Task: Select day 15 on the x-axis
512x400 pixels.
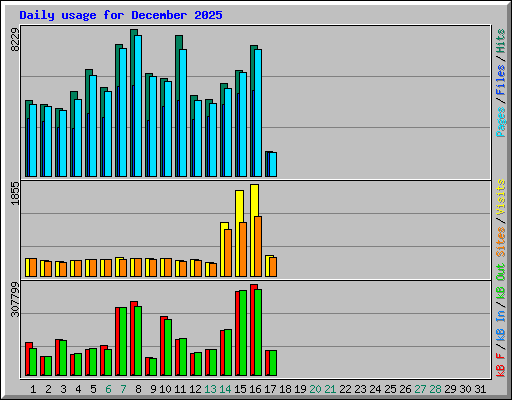Action: (240, 389)
